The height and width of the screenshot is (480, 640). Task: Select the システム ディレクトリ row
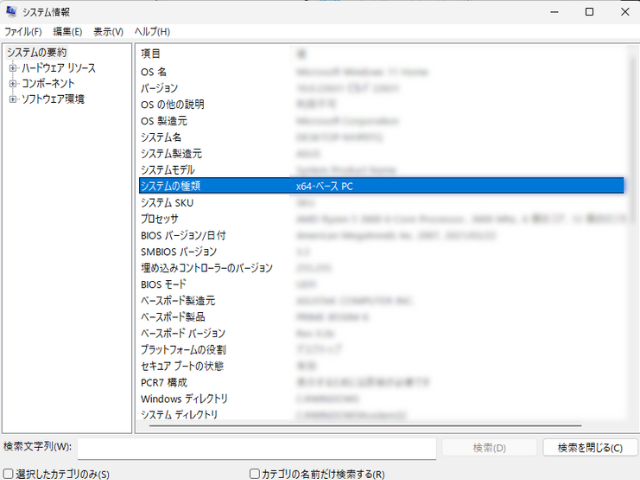381,413
